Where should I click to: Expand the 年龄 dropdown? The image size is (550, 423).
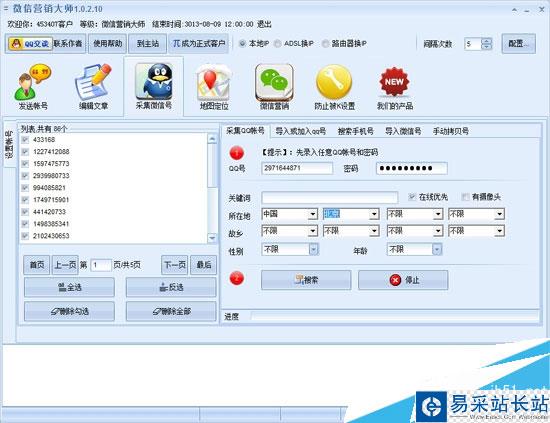point(437,249)
